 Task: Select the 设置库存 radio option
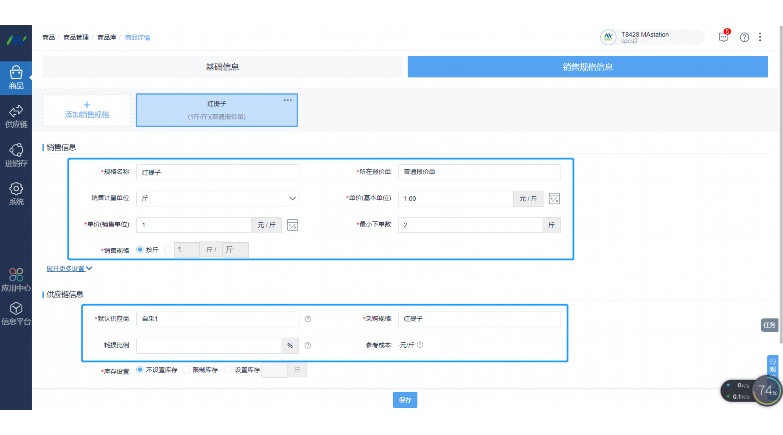click(228, 370)
